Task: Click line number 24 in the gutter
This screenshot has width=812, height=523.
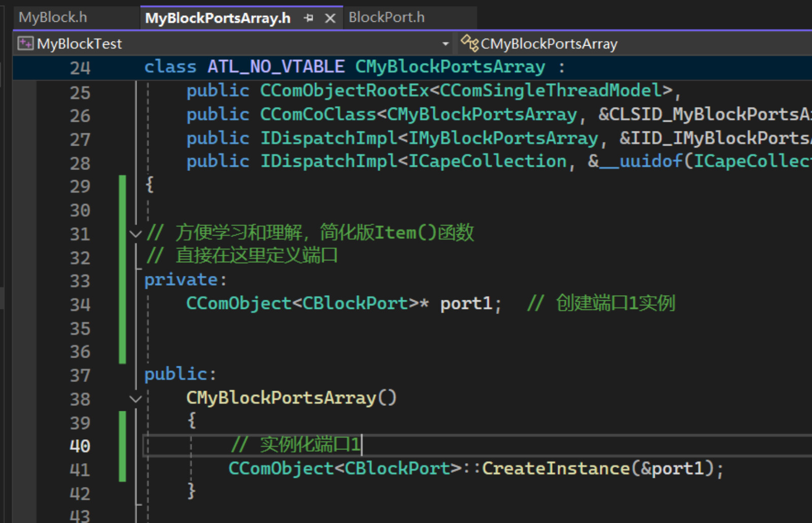Action: pos(80,68)
